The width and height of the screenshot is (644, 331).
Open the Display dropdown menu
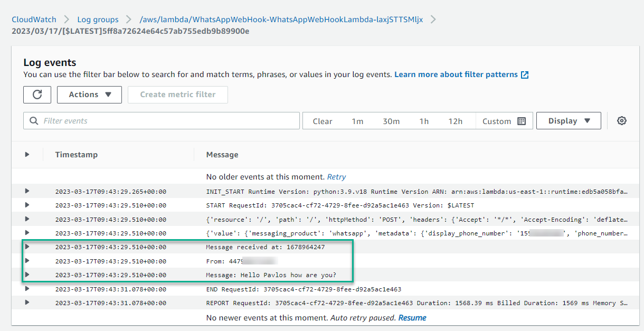coord(569,121)
